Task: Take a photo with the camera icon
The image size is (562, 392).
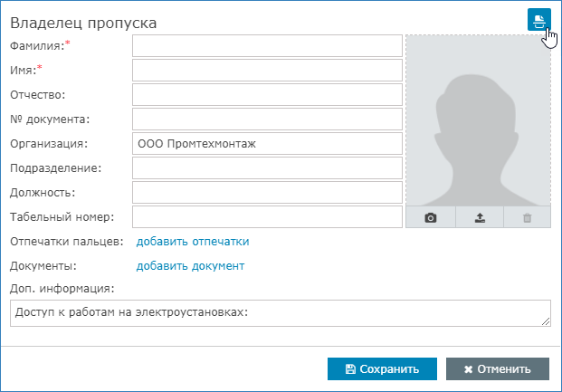Action: [431, 217]
